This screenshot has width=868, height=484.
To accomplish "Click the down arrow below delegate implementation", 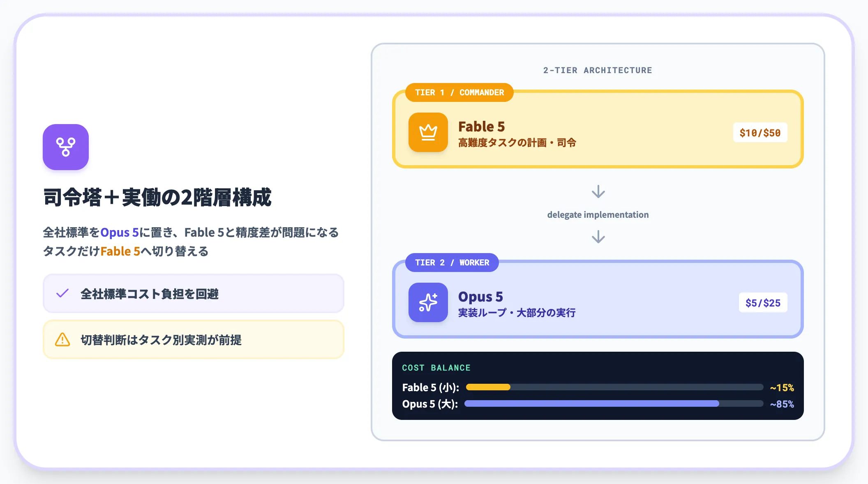I will click(x=598, y=237).
